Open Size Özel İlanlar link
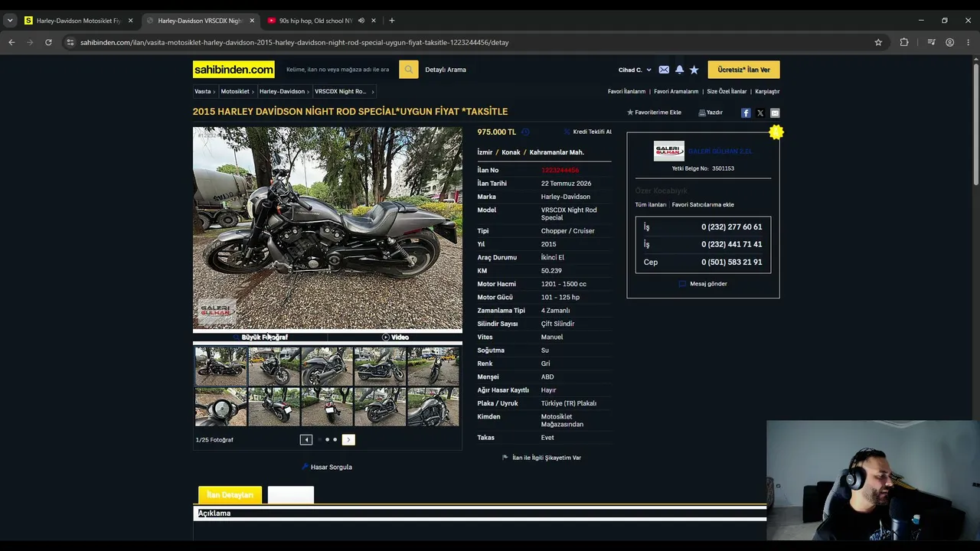The height and width of the screenshot is (551, 980). pos(727,91)
